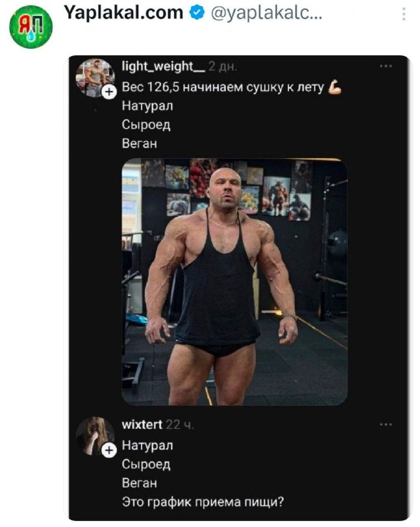The image size is (420, 527).
Task: Open wixtert username
Action: 142,424
